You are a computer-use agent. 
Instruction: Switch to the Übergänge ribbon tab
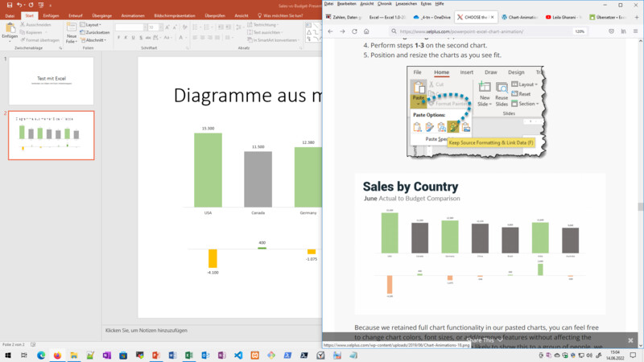(x=102, y=15)
